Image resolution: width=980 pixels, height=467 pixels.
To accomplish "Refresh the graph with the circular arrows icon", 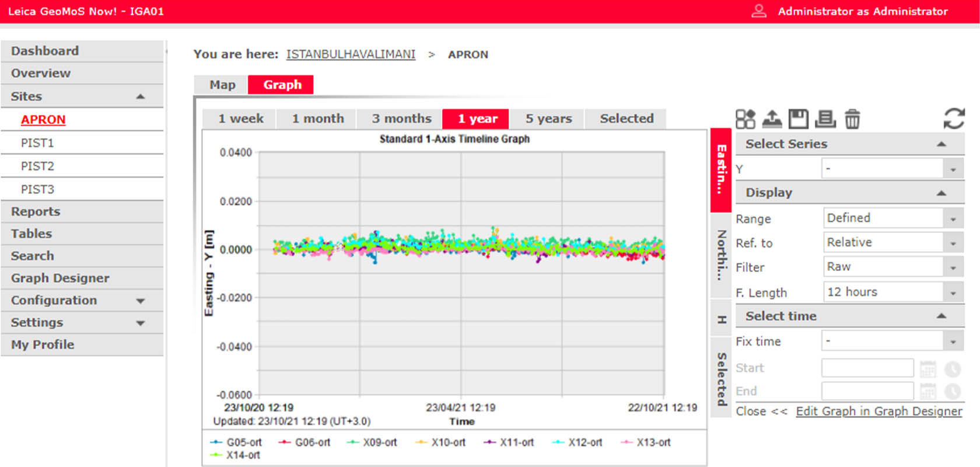I will tap(954, 119).
